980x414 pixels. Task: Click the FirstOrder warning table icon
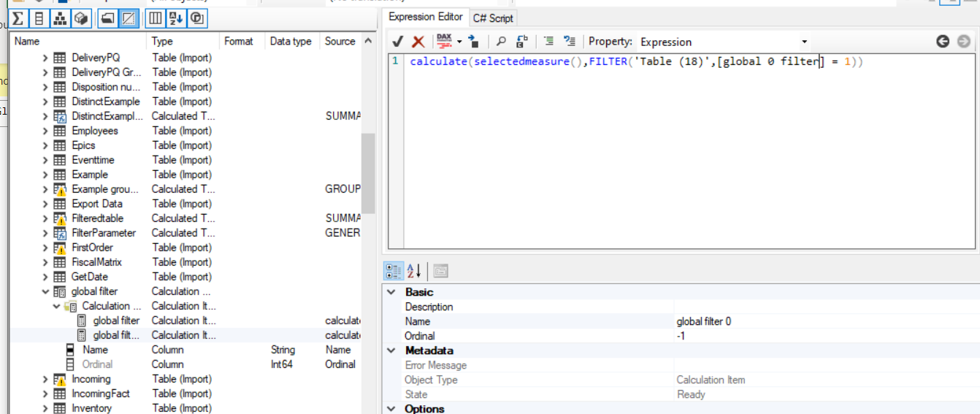pos(60,248)
